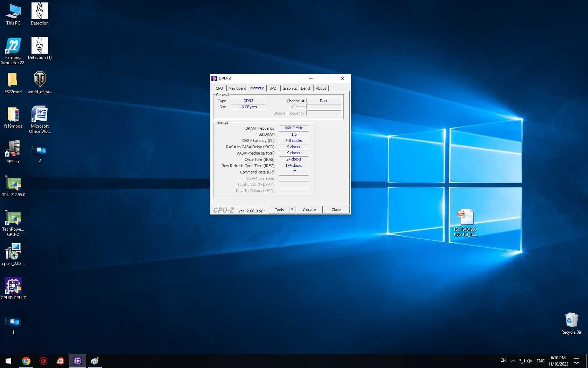Open the Paint taskbar icon
The height and width of the screenshot is (368, 588).
click(x=95, y=361)
